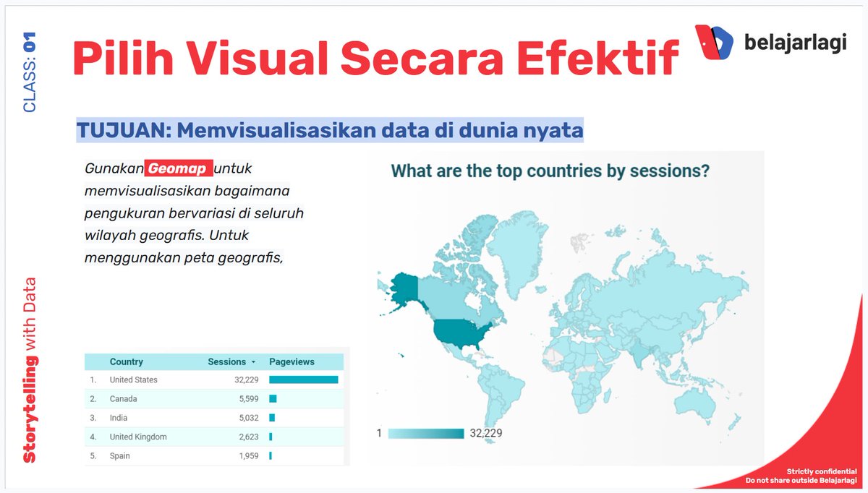This screenshot has height=493, width=868.
Task: Click the United States pageviews bar
Action: click(x=304, y=380)
